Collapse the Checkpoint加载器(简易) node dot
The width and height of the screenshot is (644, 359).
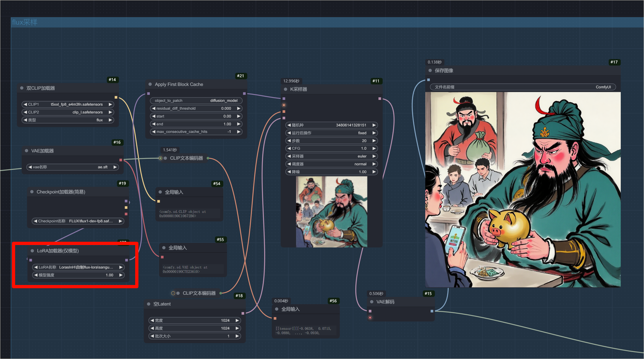pos(32,192)
